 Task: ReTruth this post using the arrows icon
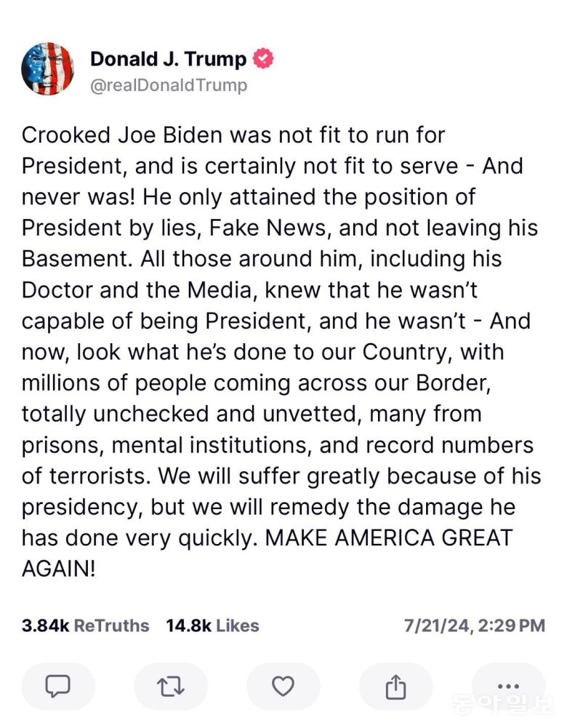coord(171,686)
